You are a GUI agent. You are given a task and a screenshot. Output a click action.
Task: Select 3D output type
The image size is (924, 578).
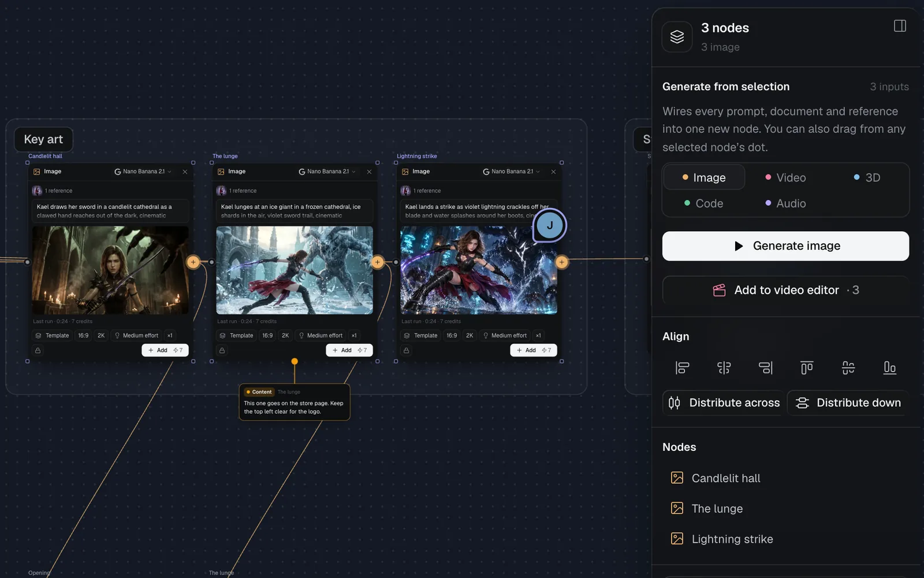tap(867, 177)
